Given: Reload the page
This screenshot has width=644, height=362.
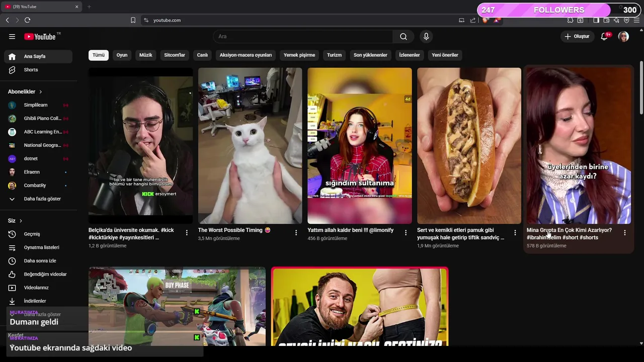Looking at the screenshot, I should 27,20.
